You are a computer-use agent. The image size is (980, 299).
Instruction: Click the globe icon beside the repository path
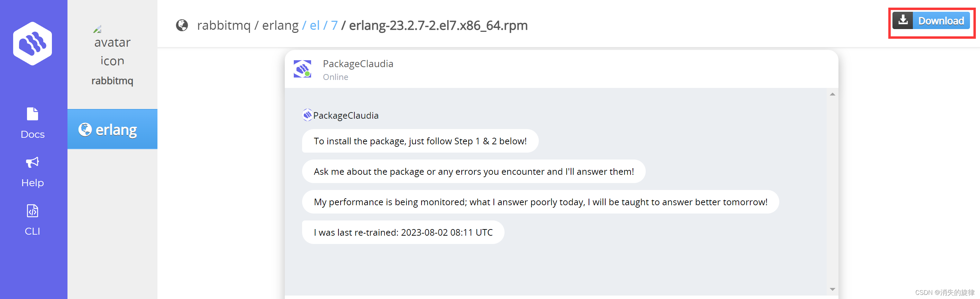[x=182, y=26]
